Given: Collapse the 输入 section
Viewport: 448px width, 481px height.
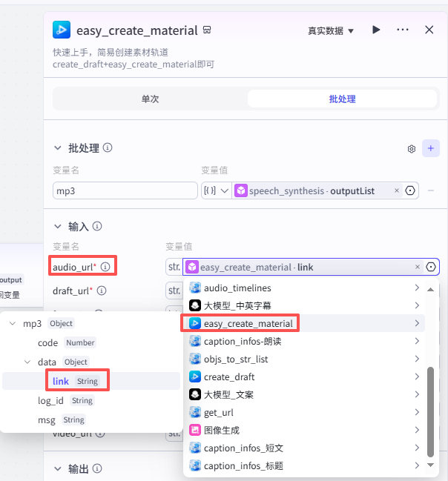Looking at the screenshot, I should pos(58,227).
